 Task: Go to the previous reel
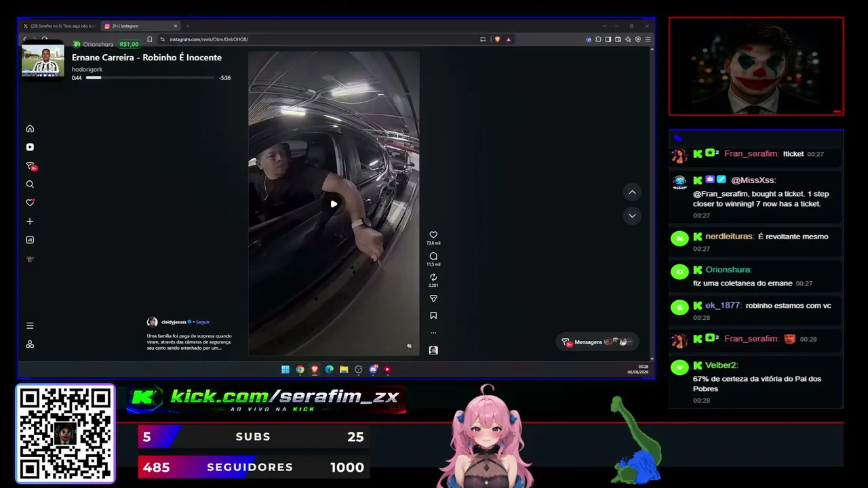tap(632, 192)
